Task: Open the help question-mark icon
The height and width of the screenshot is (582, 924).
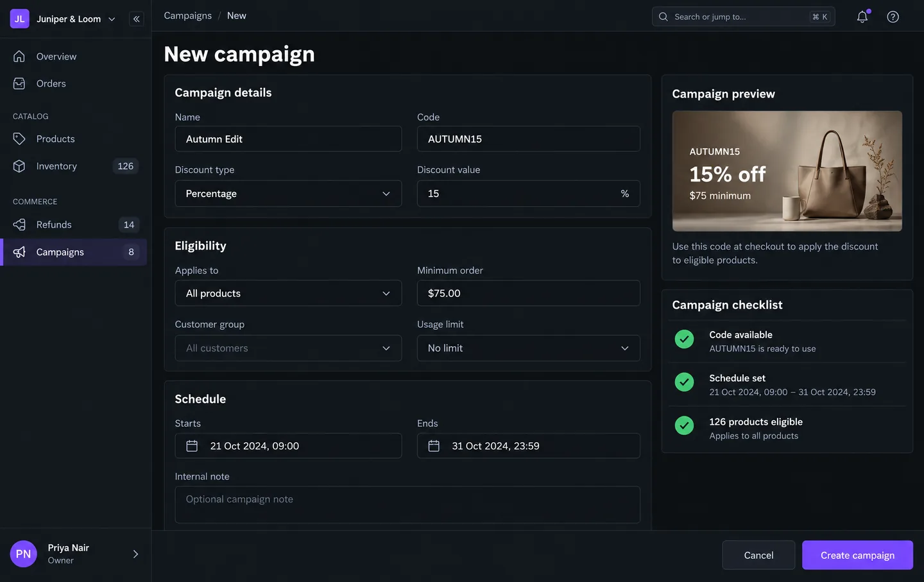Action: 893,17
